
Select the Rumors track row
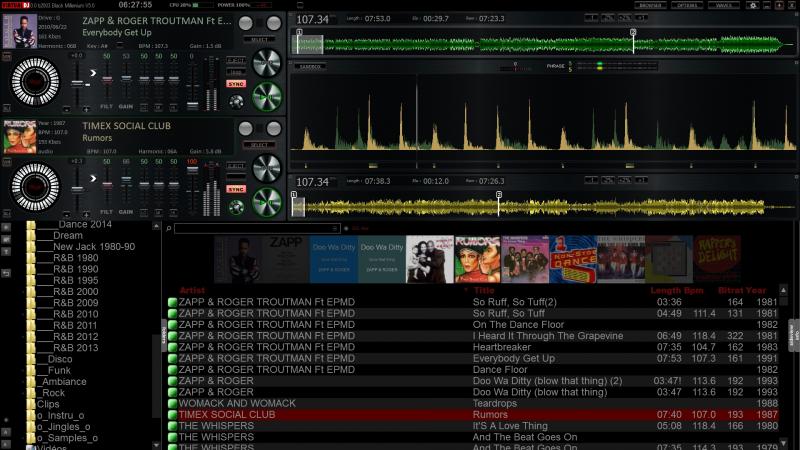pos(490,414)
